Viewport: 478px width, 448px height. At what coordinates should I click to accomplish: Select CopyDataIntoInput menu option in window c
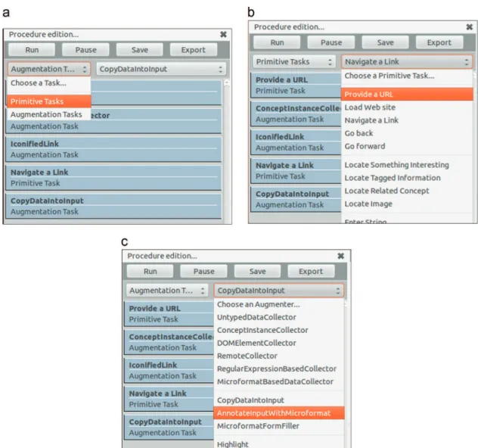(279, 400)
